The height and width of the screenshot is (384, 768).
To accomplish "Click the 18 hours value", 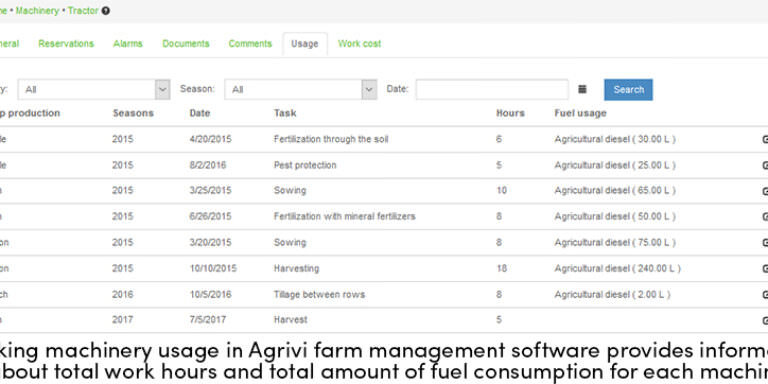I will [x=502, y=268].
